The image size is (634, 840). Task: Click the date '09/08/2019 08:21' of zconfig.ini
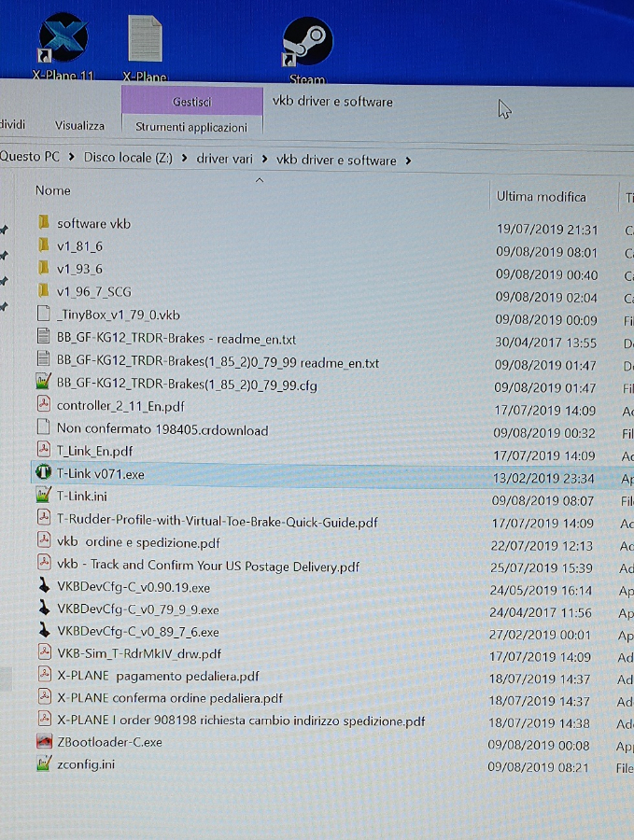click(x=538, y=766)
